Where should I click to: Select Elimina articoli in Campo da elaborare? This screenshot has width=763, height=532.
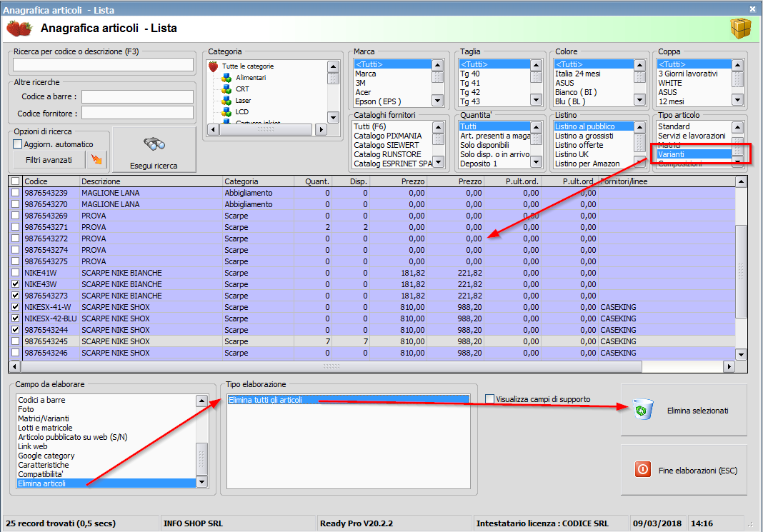tap(106, 483)
